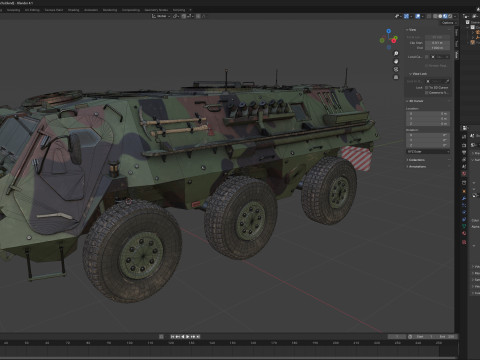Switch to the Geometry Nodes workspace tab
Viewport: 480px width, 360px height.
(156, 10)
